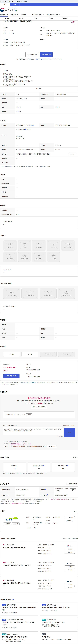Click the 보기 button beside 이메일
This screenshot has height=644, width=78.
29,415
